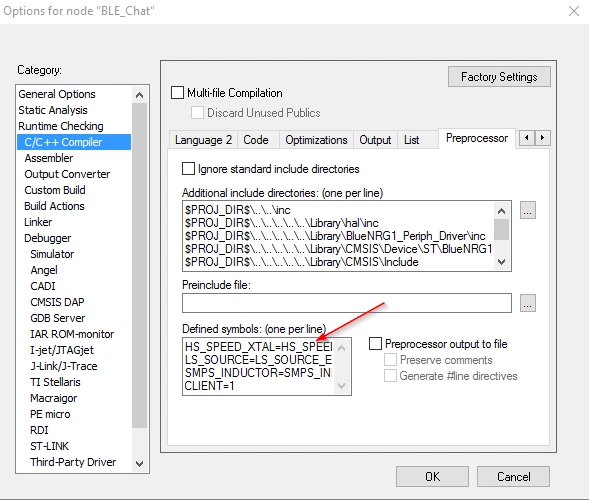The height and width of the screenshot is (500, 589).
Task: Click the Preinclude file input field
Action: click(x=347, y=303)
